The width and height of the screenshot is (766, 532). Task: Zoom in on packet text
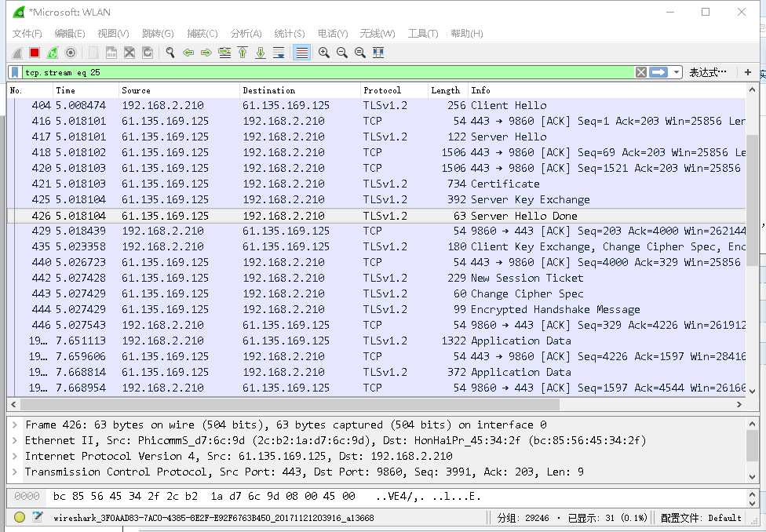click(x=323, y=53)
